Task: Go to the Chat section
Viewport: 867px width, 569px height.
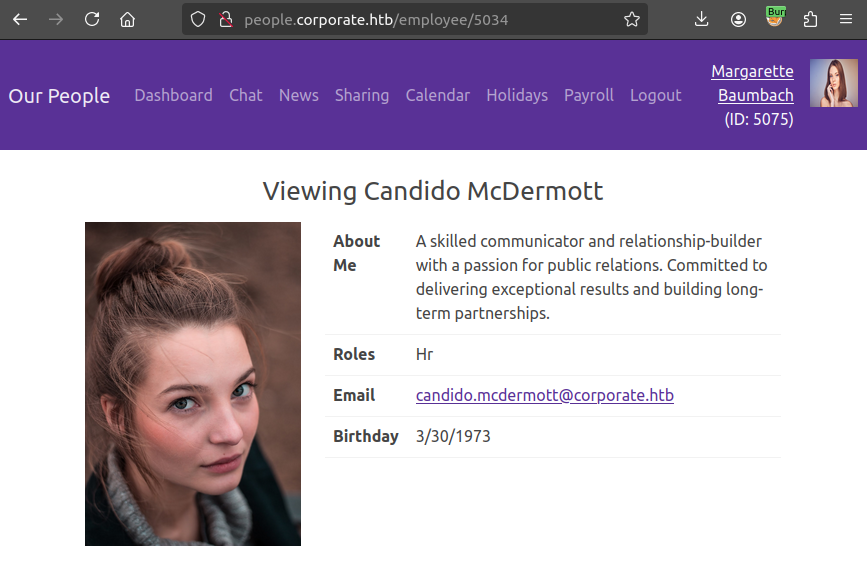Action: [x=245, y=95]
